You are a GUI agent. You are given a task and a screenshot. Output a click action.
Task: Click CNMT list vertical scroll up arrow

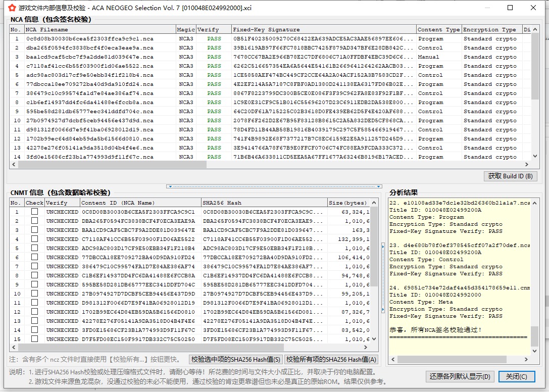[374, 202]
